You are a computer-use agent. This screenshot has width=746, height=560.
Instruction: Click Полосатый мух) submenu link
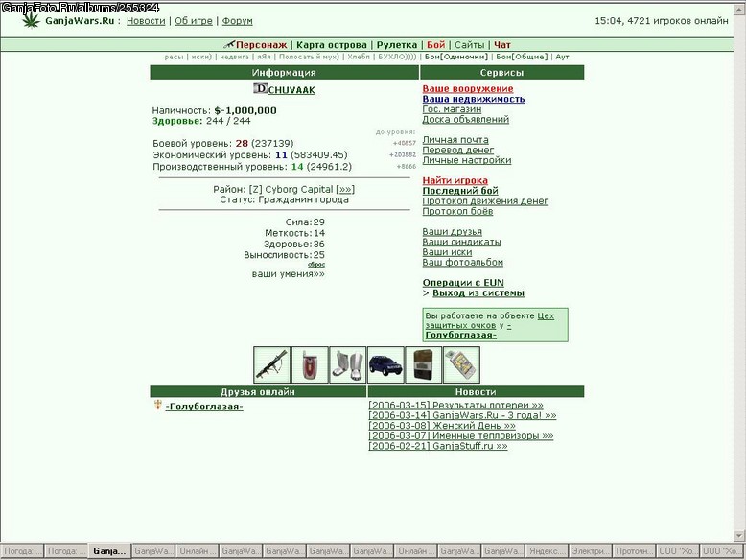(x=309, y=57)
